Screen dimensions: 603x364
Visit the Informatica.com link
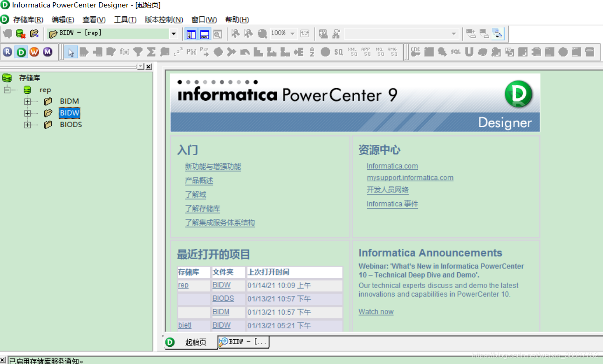pos(392,166)
